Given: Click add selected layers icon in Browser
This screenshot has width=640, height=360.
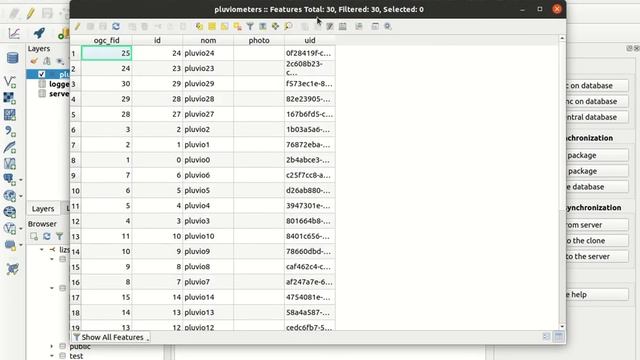Looking at the screenshot, I should coord(34,236).
